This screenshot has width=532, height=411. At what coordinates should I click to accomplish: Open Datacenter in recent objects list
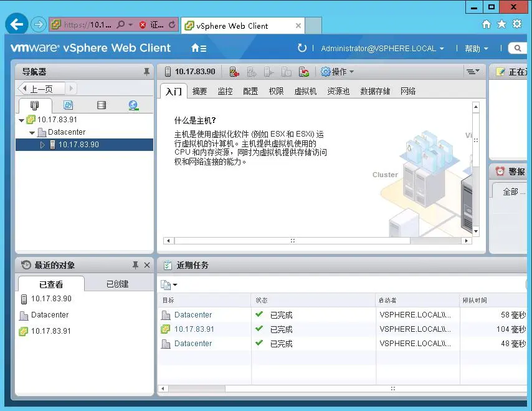[x=50, y=315]
